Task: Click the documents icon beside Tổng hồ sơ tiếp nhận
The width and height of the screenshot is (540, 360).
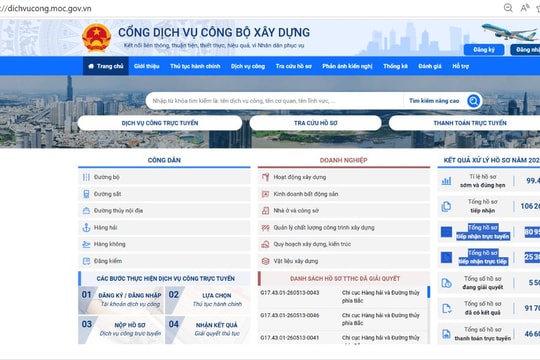Action: pyautogui.click(x=446, y=206)
